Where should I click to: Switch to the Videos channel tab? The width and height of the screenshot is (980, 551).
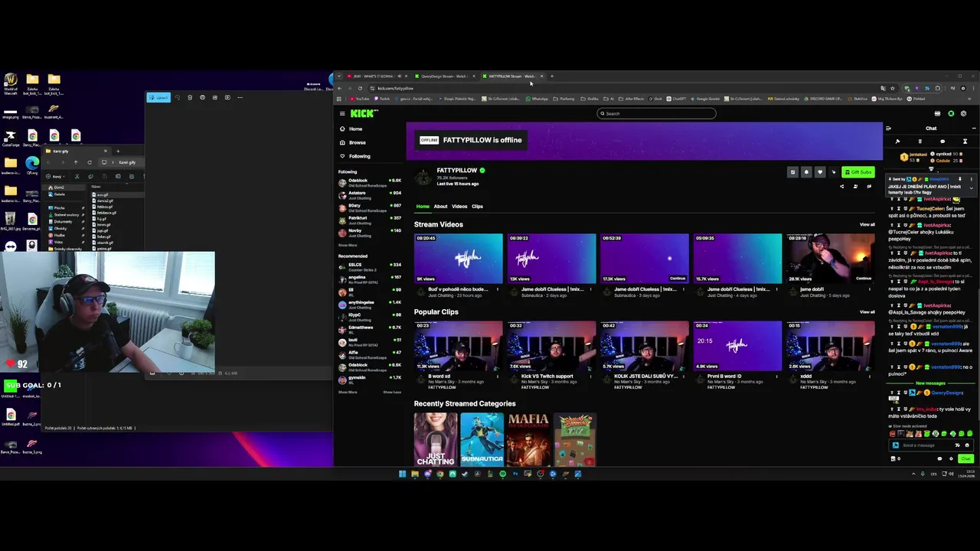(459, 207)
